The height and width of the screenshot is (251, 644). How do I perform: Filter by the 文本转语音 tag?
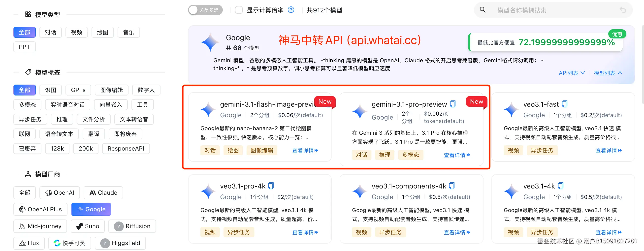[134, 119]
